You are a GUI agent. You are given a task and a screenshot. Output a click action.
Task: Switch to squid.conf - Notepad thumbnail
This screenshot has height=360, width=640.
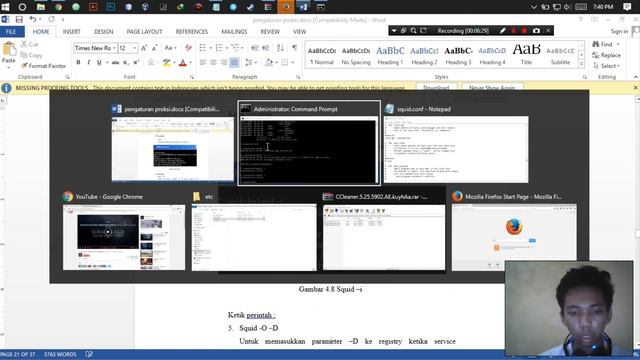click(456, 143)
